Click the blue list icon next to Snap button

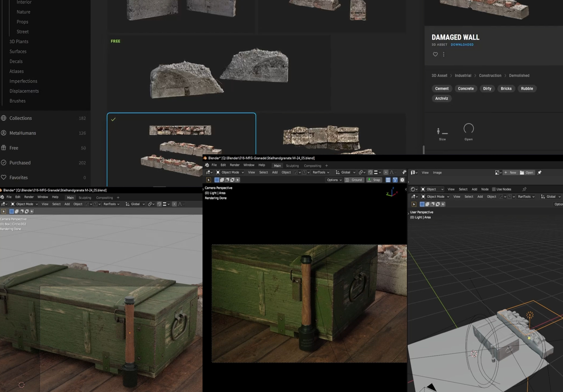tap(388, 180)
